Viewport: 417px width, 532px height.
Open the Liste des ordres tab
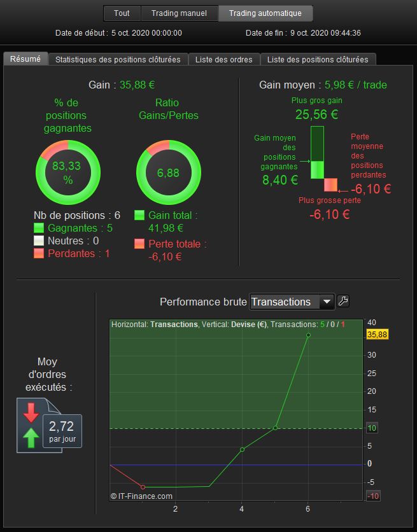coord(224,59)
